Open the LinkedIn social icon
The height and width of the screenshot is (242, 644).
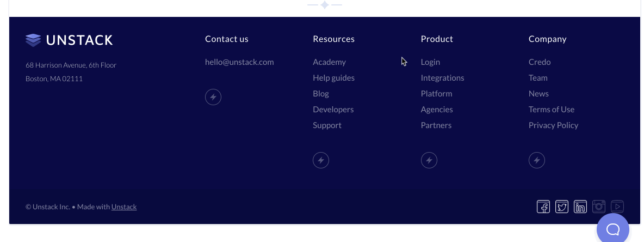coord(580,207)
